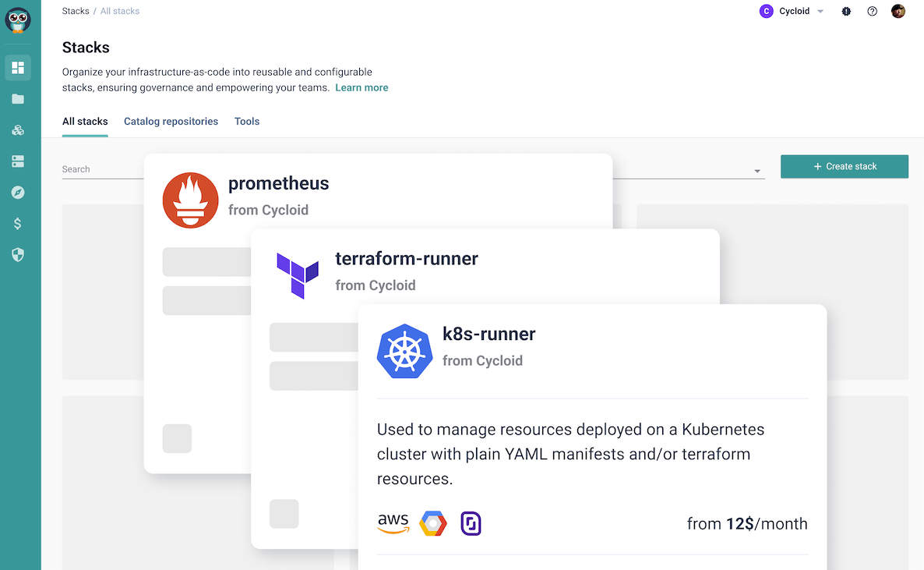Switch to All stacks tab
Image resolution: width=924 pixels, height=570 pixels.
tap(85, 122)
